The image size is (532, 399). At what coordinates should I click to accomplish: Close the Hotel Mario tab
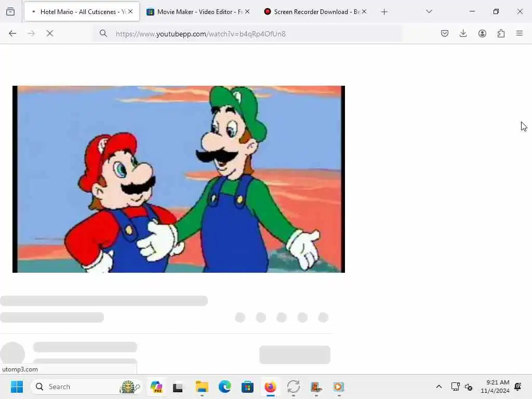tap(130, 11)
